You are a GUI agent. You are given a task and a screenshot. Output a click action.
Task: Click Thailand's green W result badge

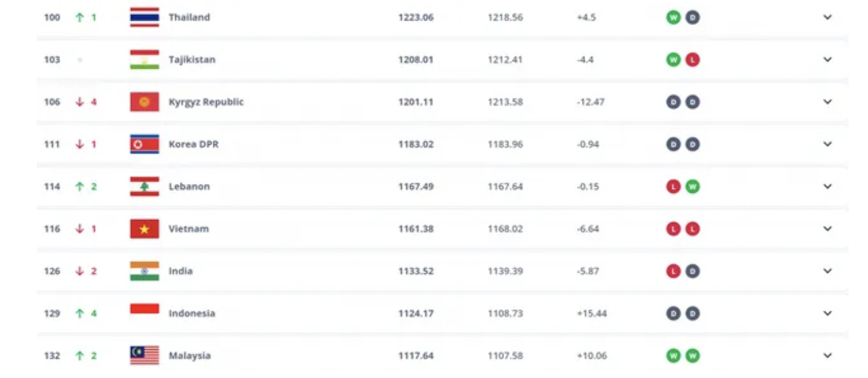coord(673,17)
